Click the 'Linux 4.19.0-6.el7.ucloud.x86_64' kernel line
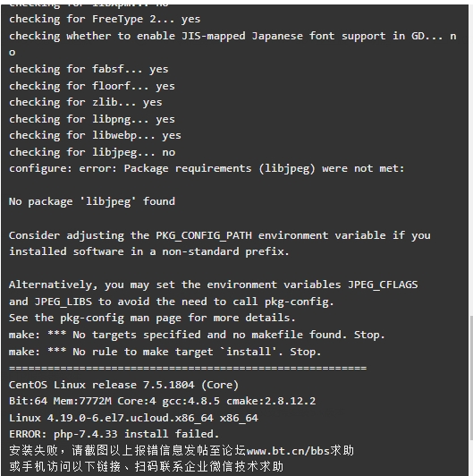The image size is (473, 476). [x=133, y=418]
